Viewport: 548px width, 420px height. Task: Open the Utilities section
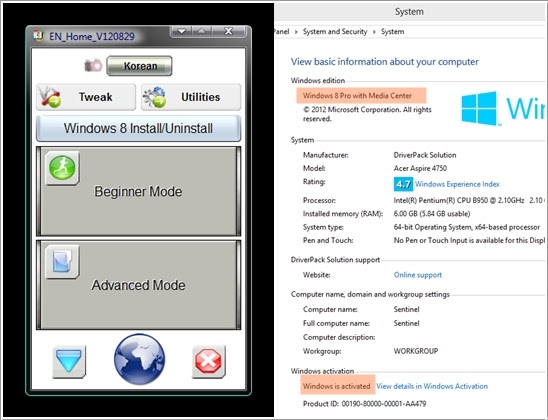point(191,97)
